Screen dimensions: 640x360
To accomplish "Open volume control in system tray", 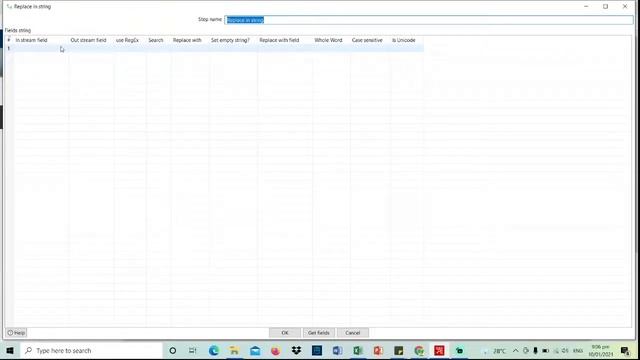I will (565, 351).
